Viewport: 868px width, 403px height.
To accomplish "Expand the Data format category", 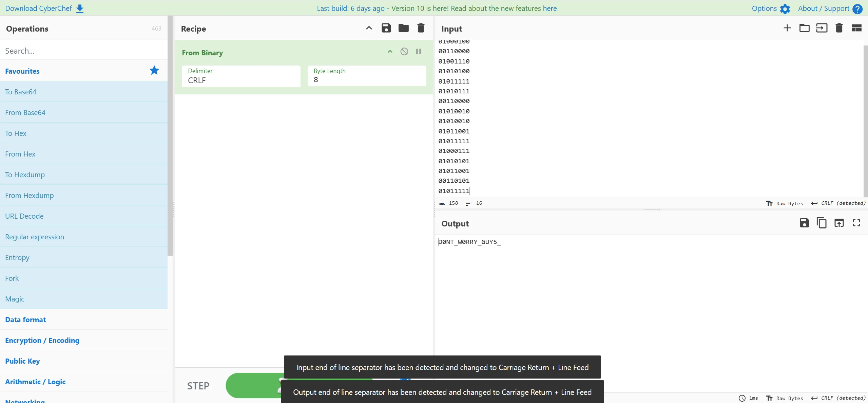I will (x=25, y=319).
